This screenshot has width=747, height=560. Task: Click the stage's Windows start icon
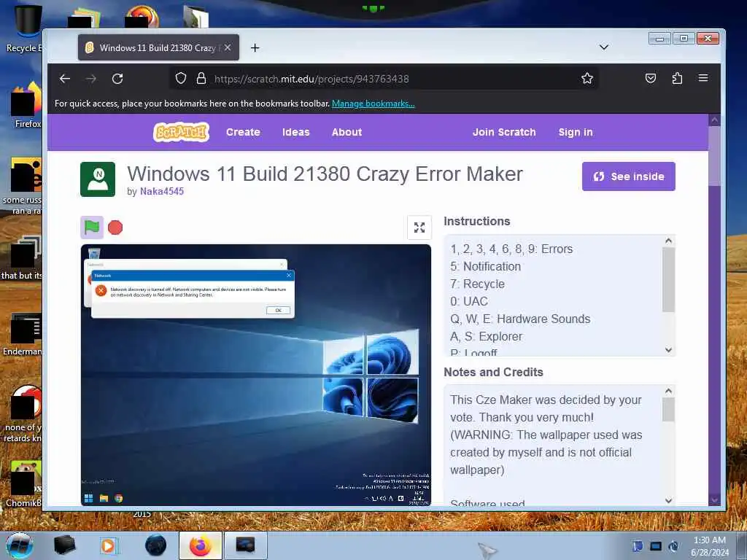pyautogui.click(x=88, y=498)
